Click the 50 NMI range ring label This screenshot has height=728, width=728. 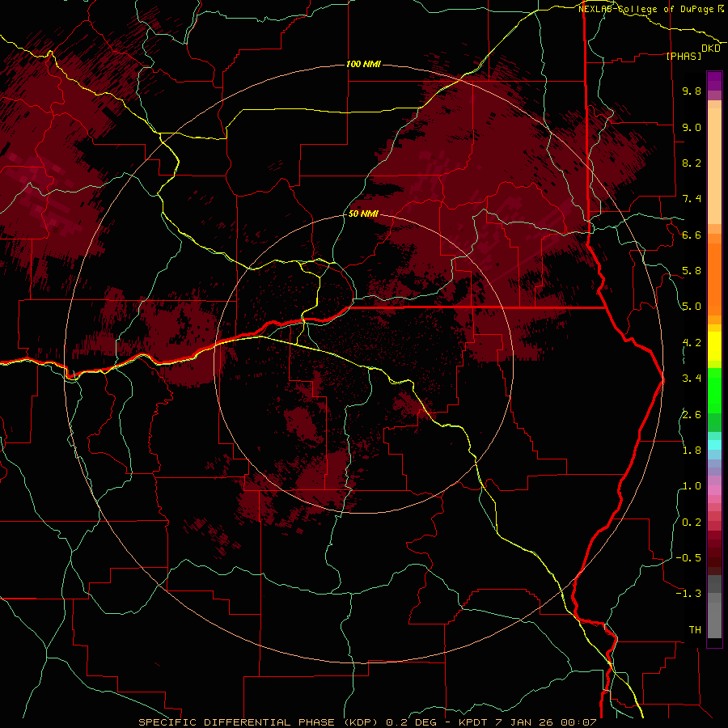click(363, 214)
